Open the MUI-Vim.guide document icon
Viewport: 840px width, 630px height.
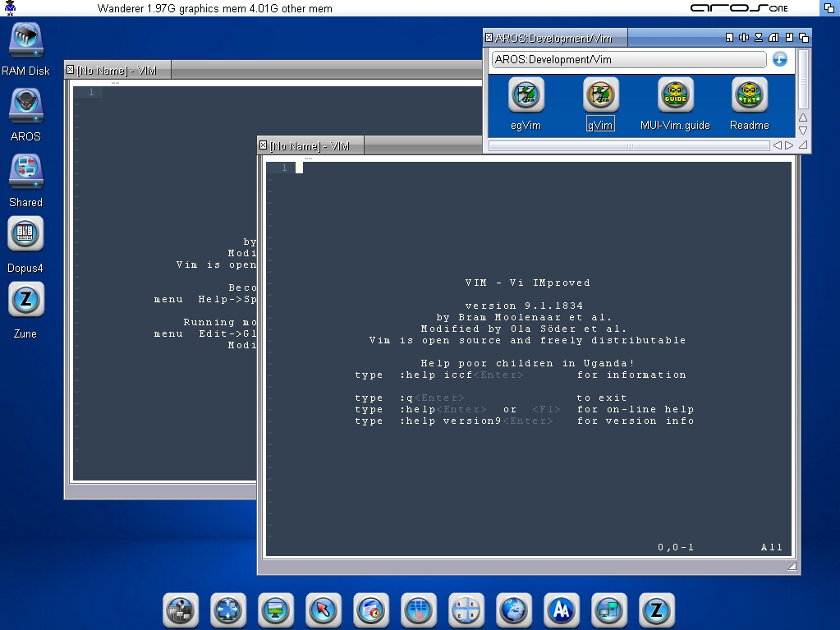click(x=675, y=96)
